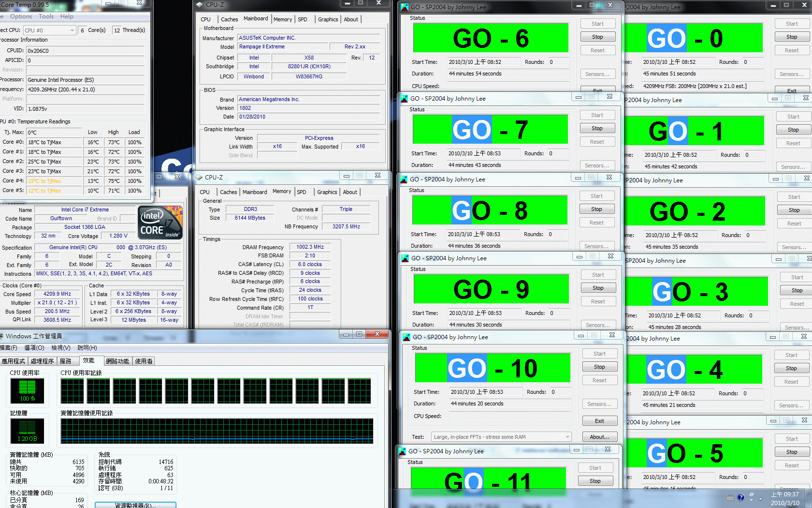Click the green GO - 6 status display
The height and width of the screenshot is (508, 812).
tap(491, 38)
